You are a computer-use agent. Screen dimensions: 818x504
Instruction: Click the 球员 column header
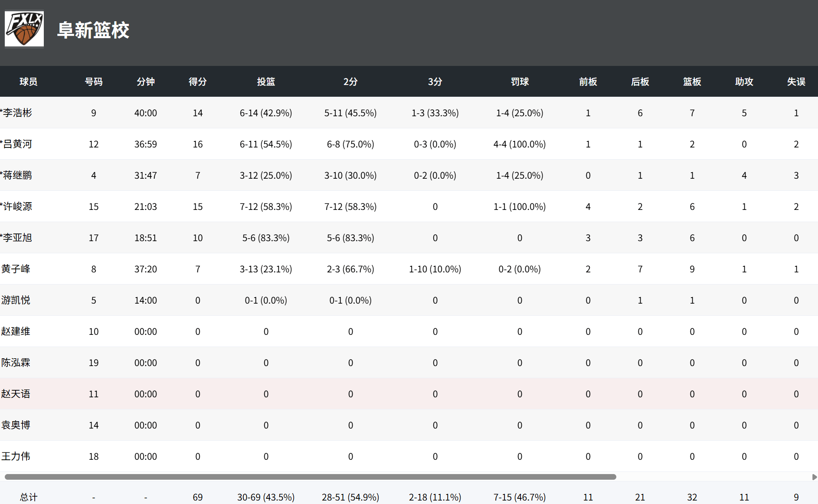(x=28, y=82)
